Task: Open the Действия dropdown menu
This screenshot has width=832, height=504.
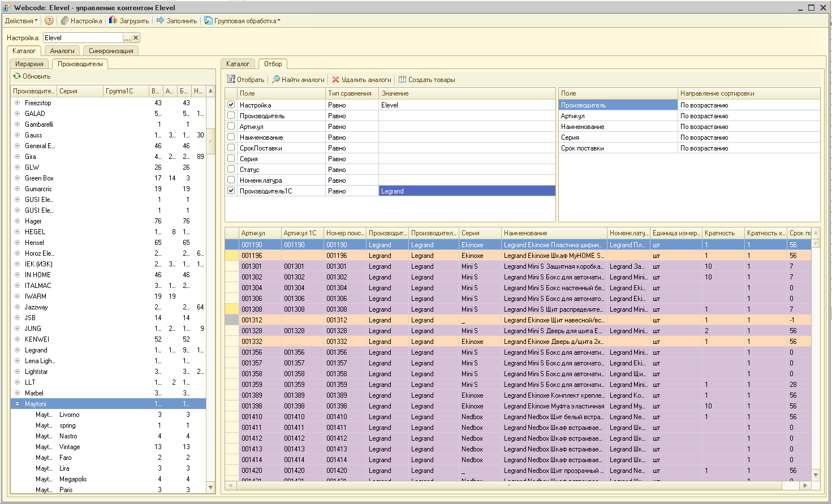Action: (21, 21)
